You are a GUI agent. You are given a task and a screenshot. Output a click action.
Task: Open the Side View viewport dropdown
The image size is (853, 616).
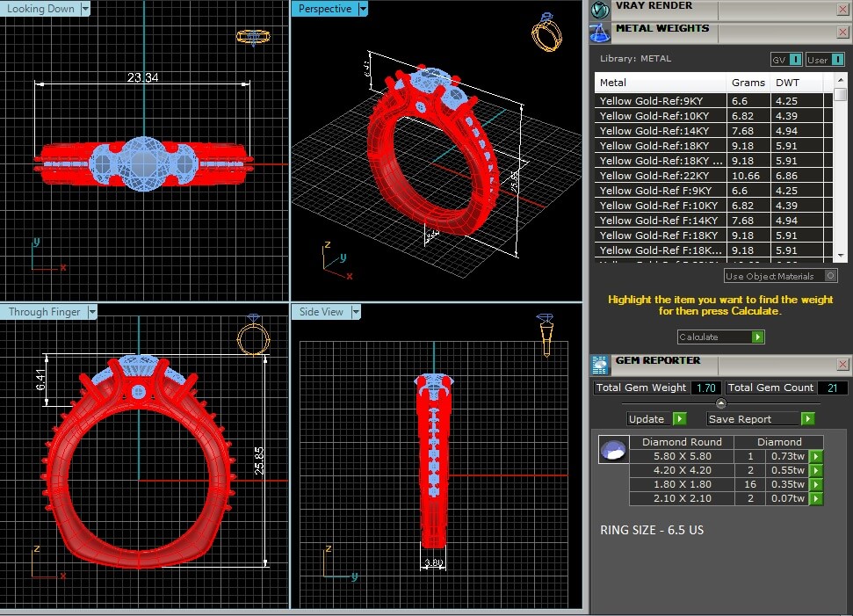[356, 312]
